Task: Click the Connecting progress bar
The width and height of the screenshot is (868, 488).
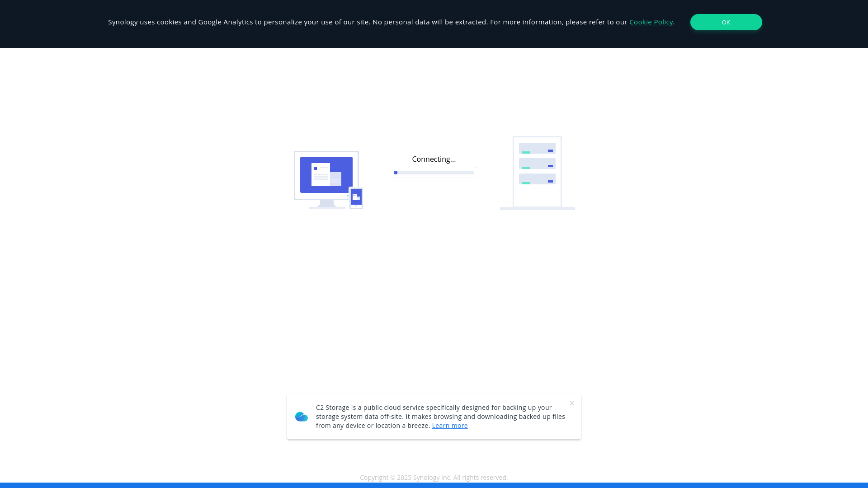Action: 434,173
